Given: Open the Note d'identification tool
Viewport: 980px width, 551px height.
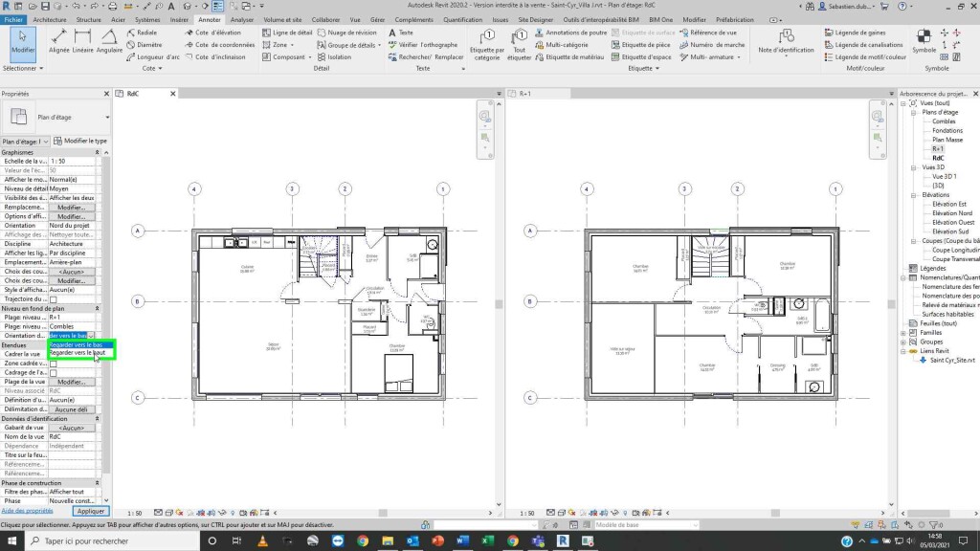Looking at the screenshot, I should click(786, 40).
